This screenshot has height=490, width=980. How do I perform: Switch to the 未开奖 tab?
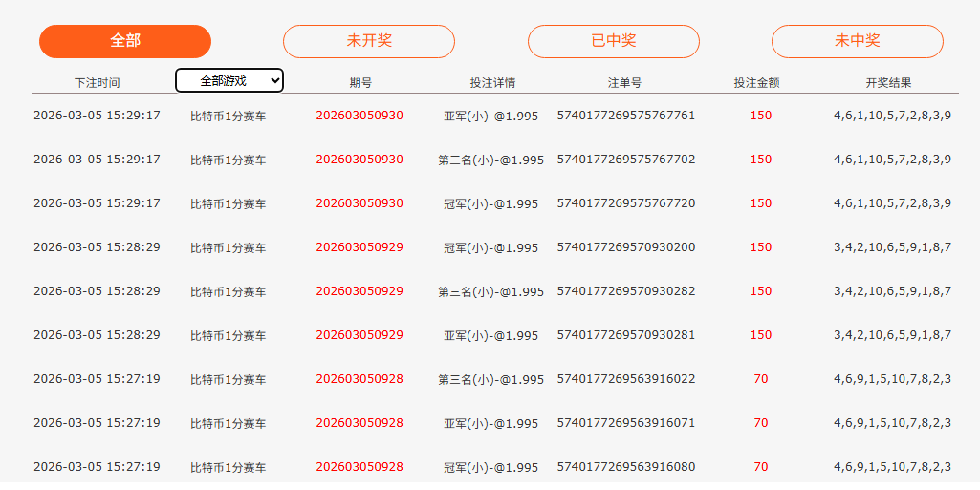pyautogui.click(x=369, y=41)
